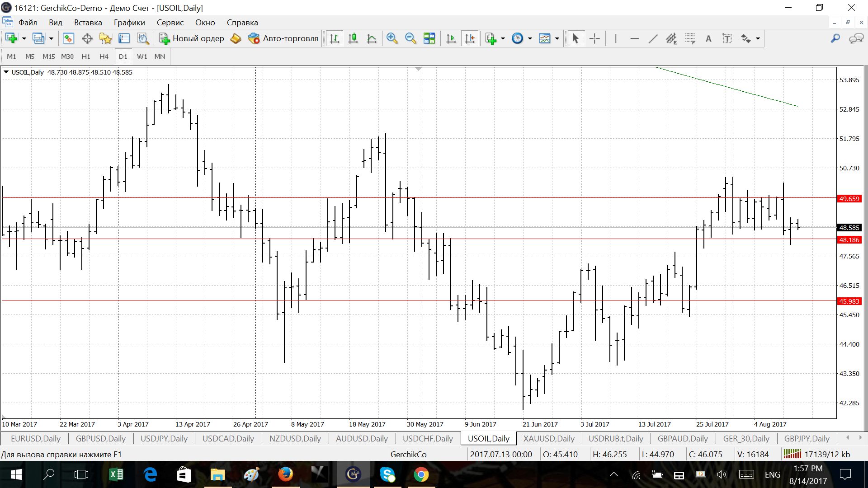This screenshot has width=868, height=488.
Task: Open the periodicity clock dropdown arrow
Action: [x=530, y=38]
